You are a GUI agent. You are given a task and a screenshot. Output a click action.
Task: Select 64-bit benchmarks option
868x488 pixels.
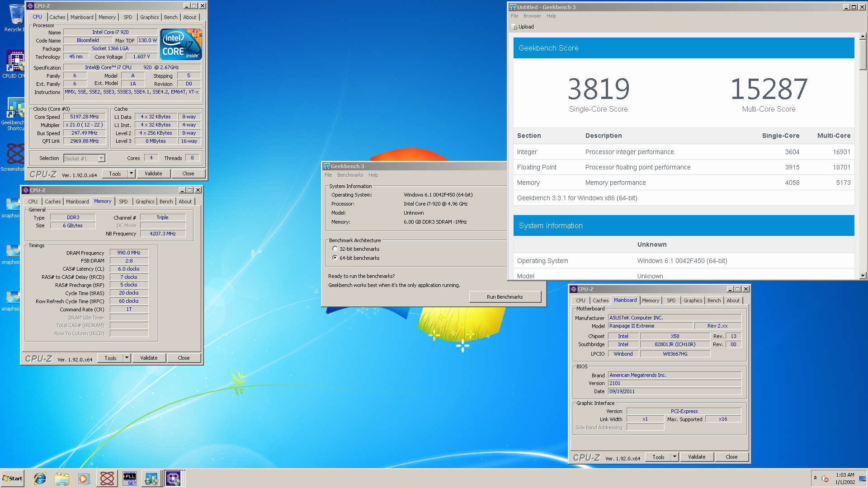tap(335, 258)
